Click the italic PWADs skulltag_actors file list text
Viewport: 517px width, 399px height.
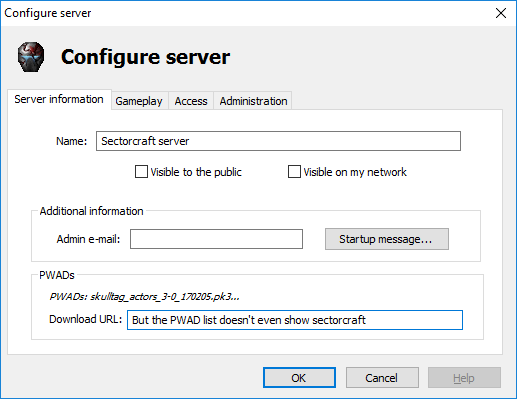(x=144, y=296)
